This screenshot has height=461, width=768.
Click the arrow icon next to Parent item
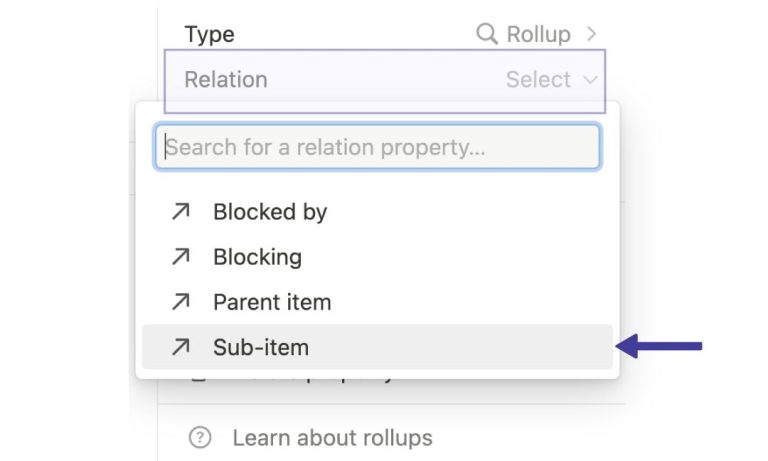(x=181, y=302)
